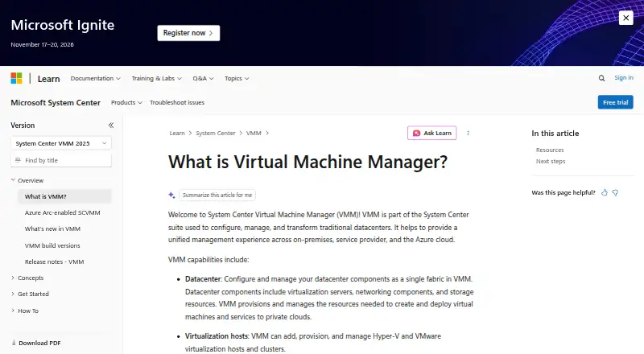Collapse the Overview tree section

coord(27,180)
